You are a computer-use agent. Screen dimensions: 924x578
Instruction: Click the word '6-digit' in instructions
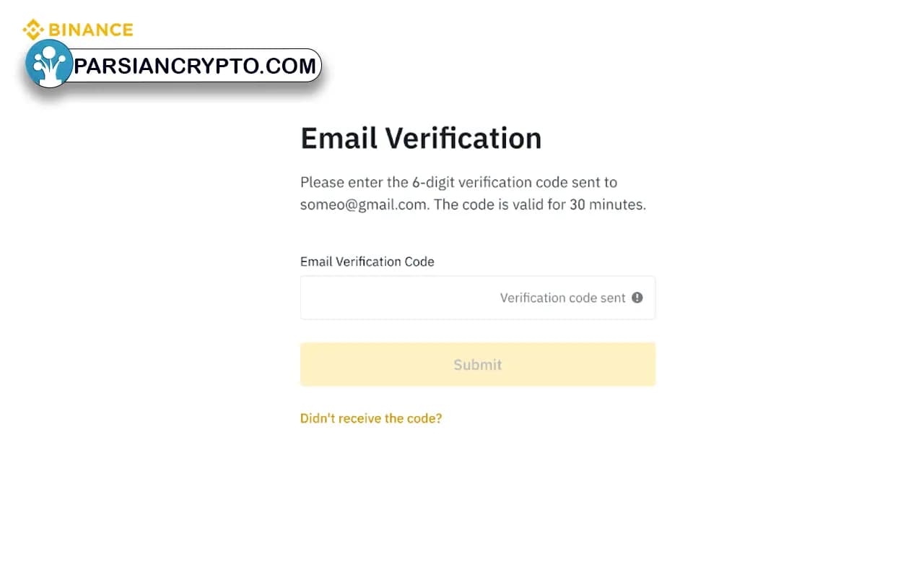(x=433, y=182)
